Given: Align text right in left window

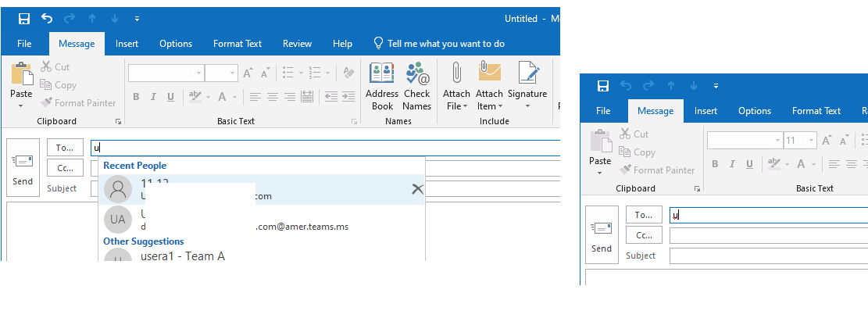Looking at the screenshot, I should [x=290, y=97].
